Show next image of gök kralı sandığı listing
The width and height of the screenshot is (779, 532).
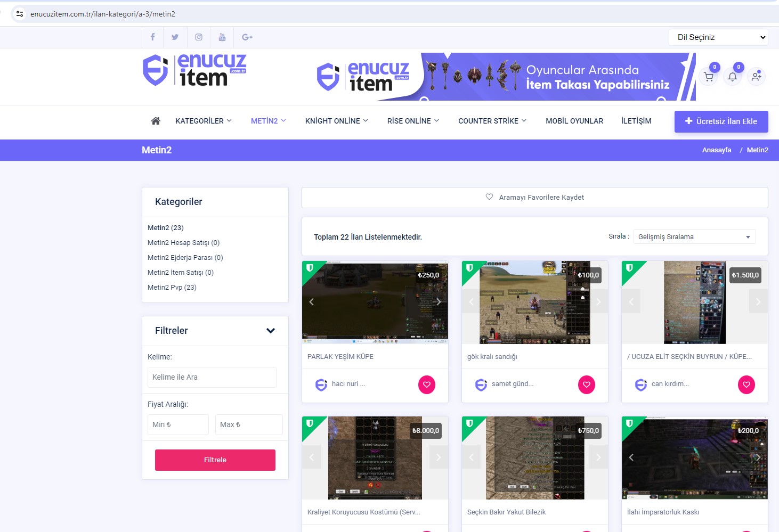pos(598,302)
